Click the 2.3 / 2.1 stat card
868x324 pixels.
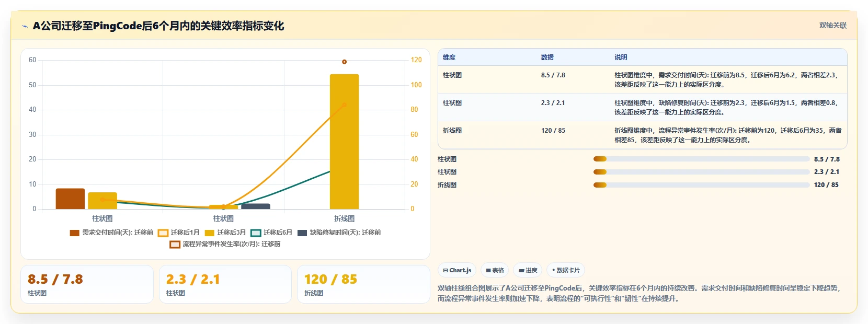tap(225, 284)
